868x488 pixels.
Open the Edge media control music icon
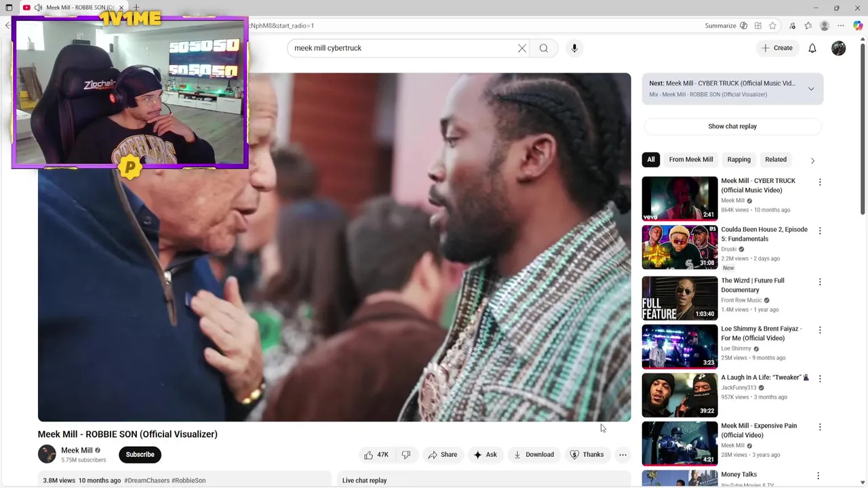[793, 26]
